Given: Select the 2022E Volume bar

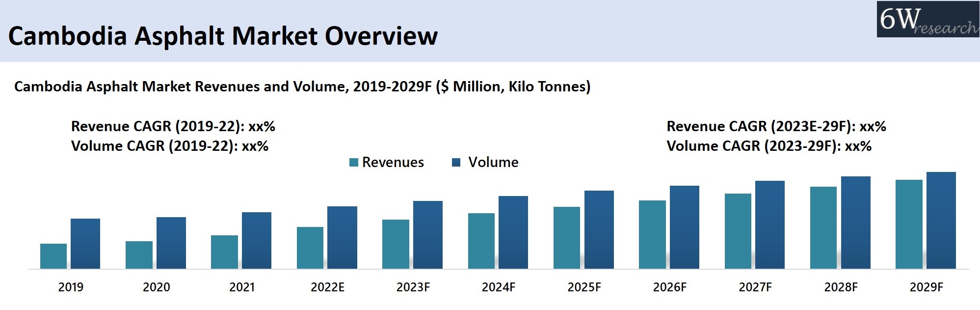Looking at the screenshot, I should pyautogui.click(x=342, y=237).
